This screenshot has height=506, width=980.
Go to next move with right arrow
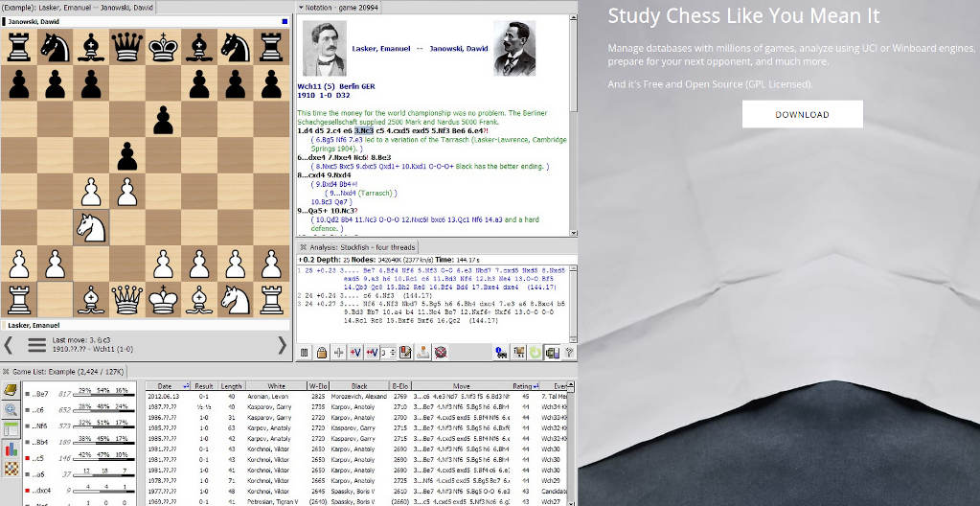[x=282, y=344]
